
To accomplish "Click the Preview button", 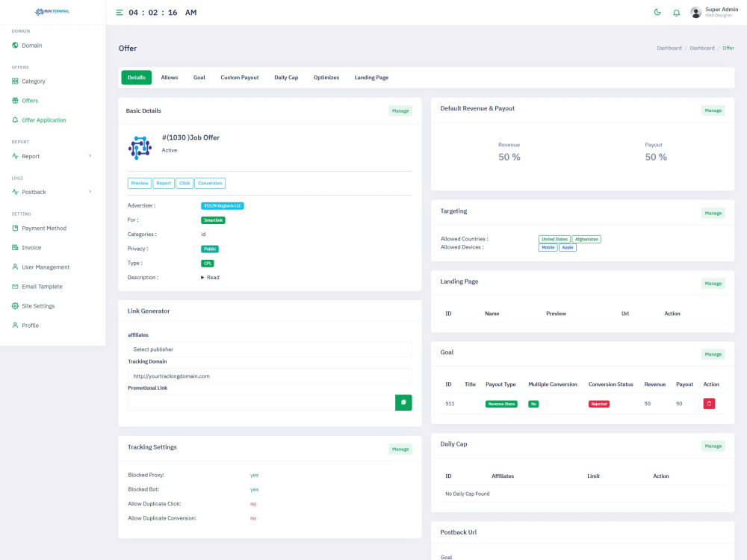I will tap(140, 184).
